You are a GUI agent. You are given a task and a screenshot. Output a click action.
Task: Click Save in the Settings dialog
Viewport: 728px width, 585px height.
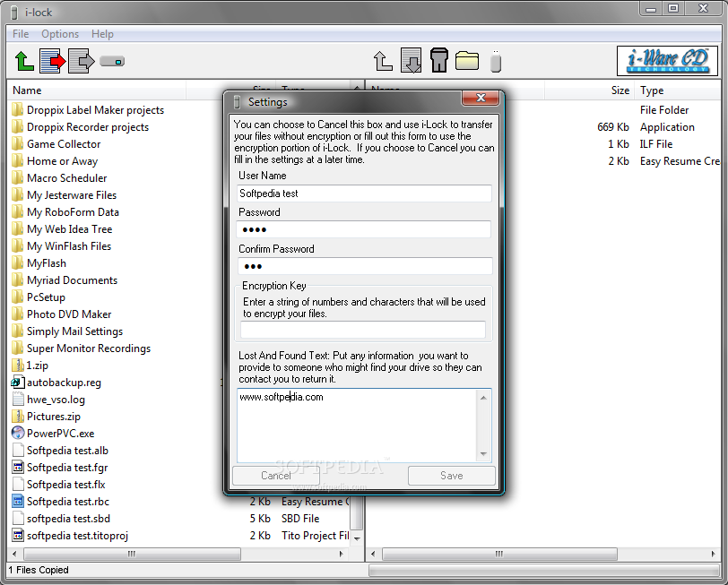pos(451,476)
